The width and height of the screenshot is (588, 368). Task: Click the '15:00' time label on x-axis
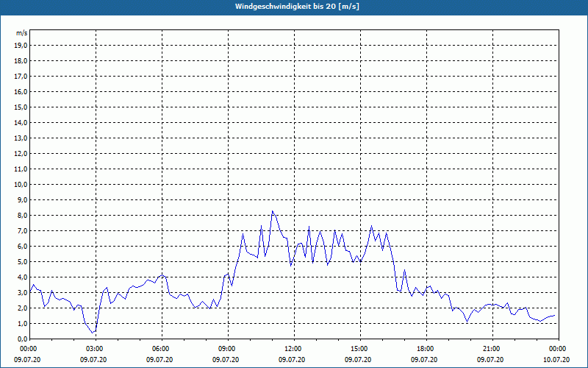358,349
